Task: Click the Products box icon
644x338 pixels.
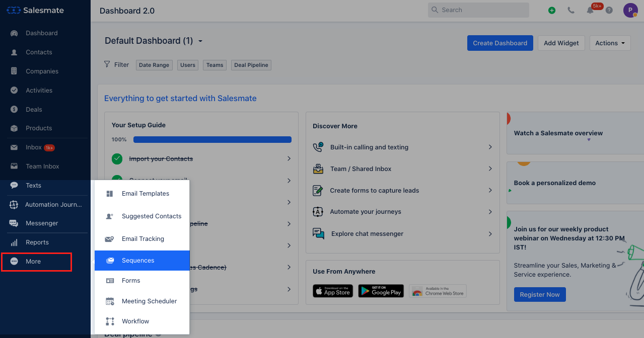Action: 14,128
